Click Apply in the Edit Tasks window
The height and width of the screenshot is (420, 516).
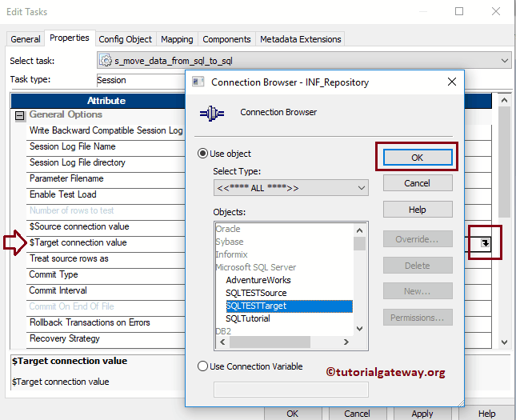coord(422,414)
